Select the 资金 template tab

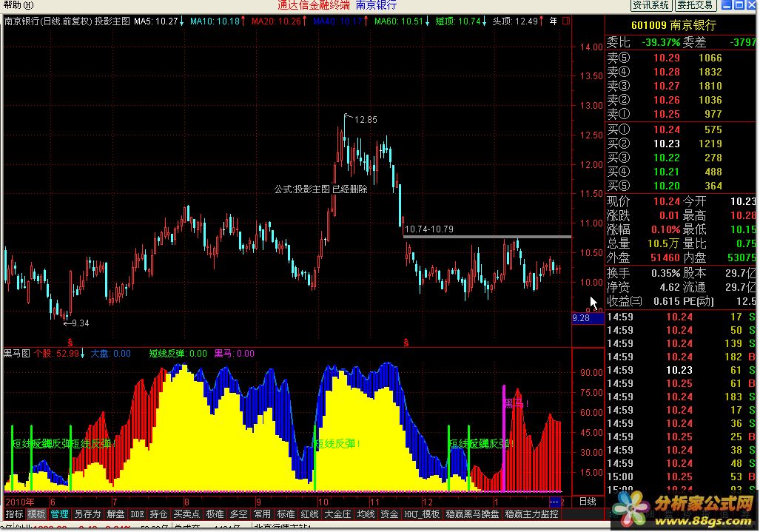pyautogui.click(x=390, y=514)
